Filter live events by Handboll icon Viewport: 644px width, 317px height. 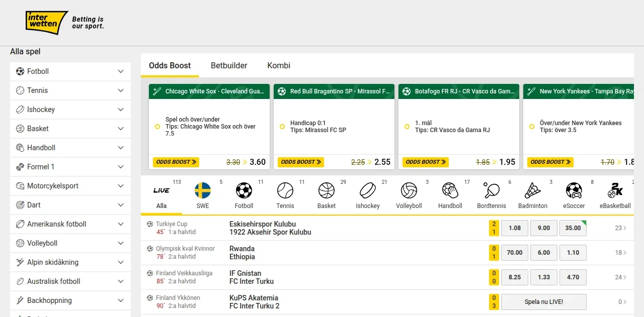450,190
